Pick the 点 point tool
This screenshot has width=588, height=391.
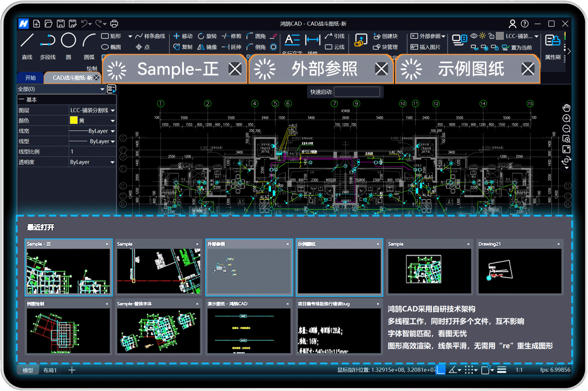pos(143,47)
